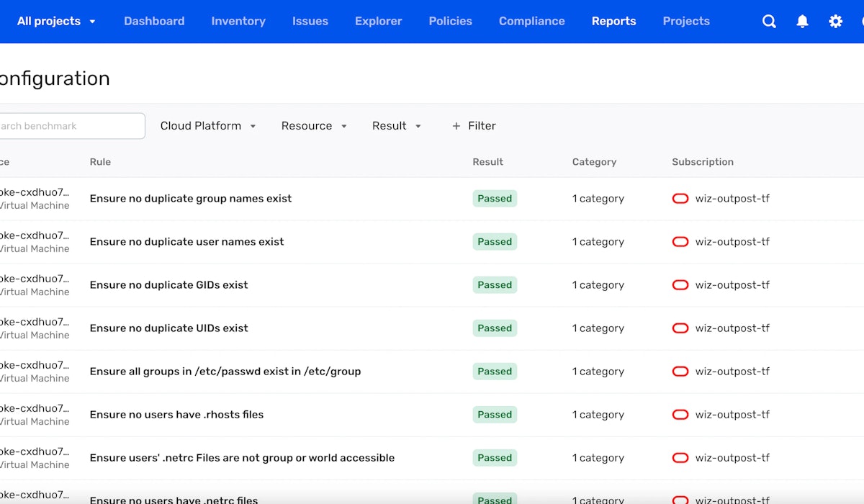
Task: Open the notifications bell
Action: (x=802, y=22)
